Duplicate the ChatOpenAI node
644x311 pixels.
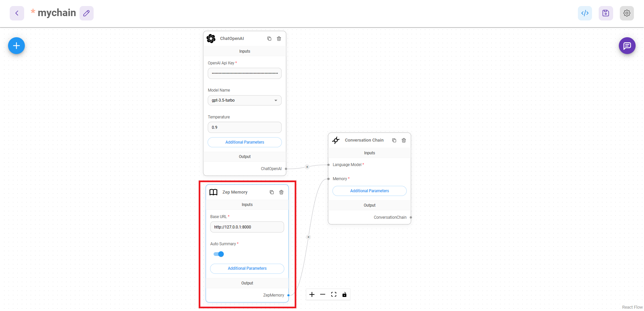click(x=269, y=39)
